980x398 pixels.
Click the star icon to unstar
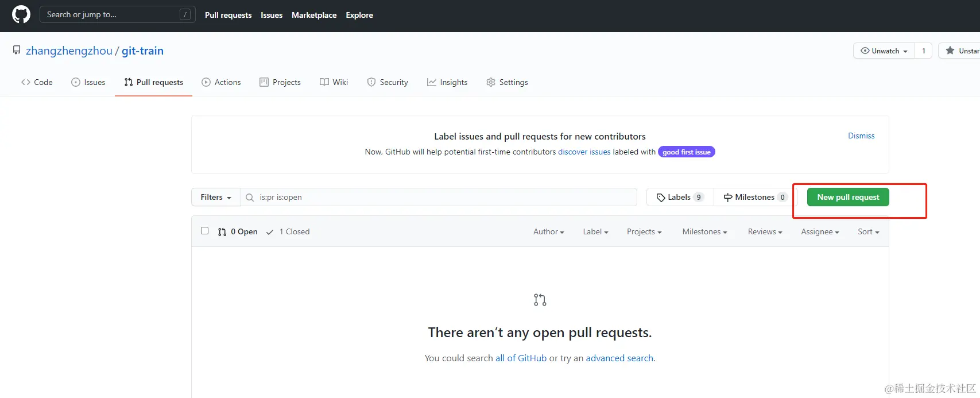click(x=950, y=51)
